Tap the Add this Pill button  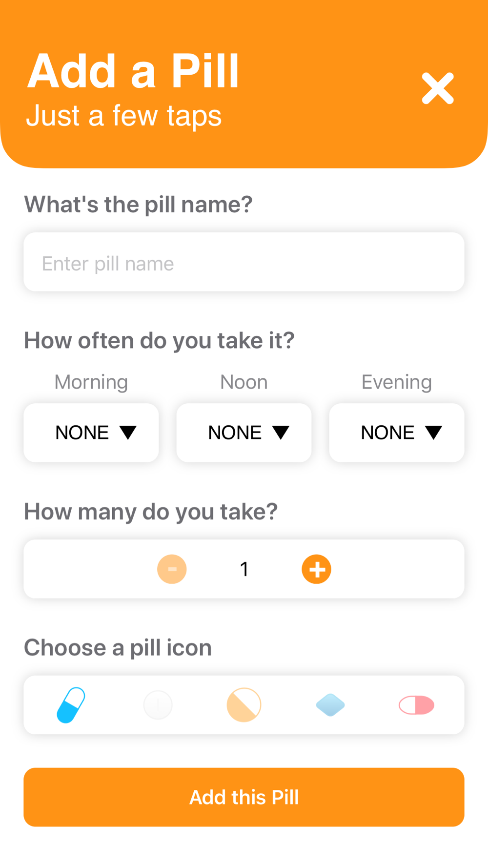pos(244,797)
